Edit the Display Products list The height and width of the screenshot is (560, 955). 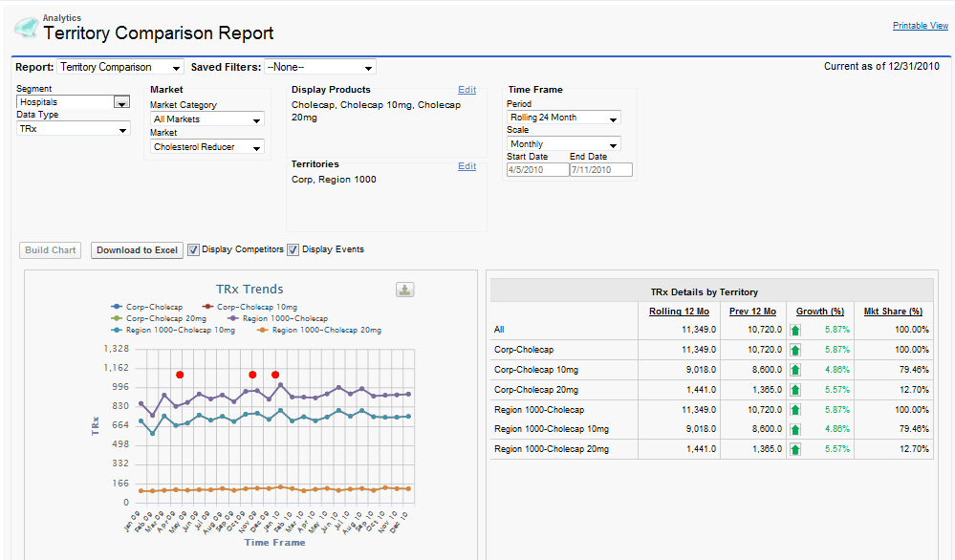pos(467,90)
